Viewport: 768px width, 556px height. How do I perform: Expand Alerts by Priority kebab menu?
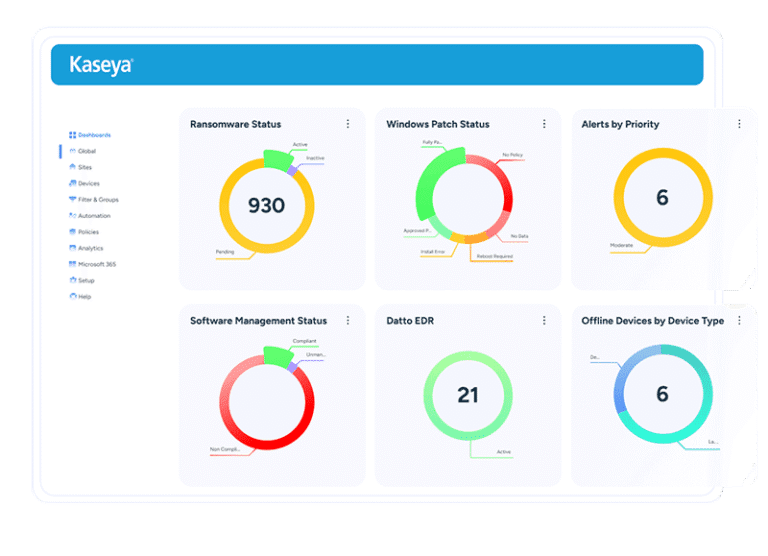click(739, 124)
